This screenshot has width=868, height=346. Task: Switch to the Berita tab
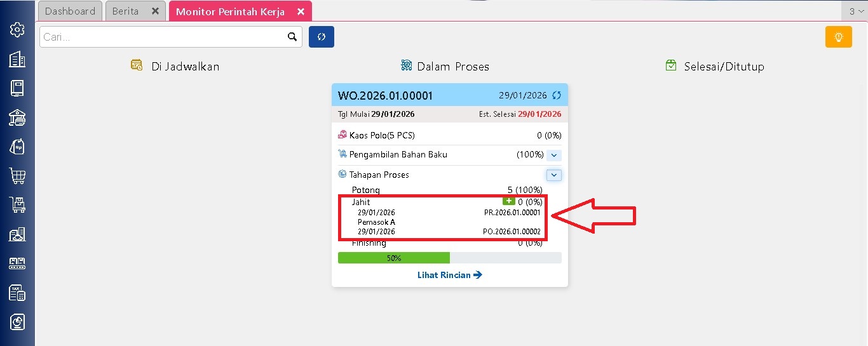pos(126,11)
